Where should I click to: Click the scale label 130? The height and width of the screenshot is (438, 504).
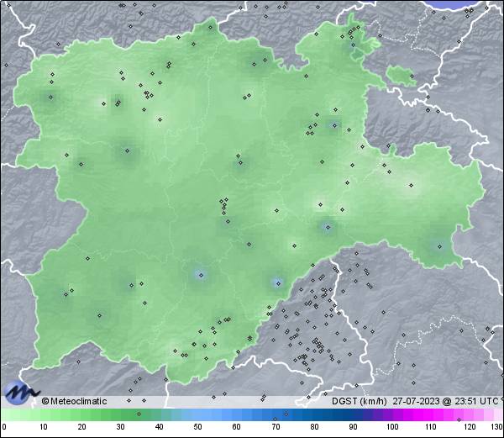496,427
